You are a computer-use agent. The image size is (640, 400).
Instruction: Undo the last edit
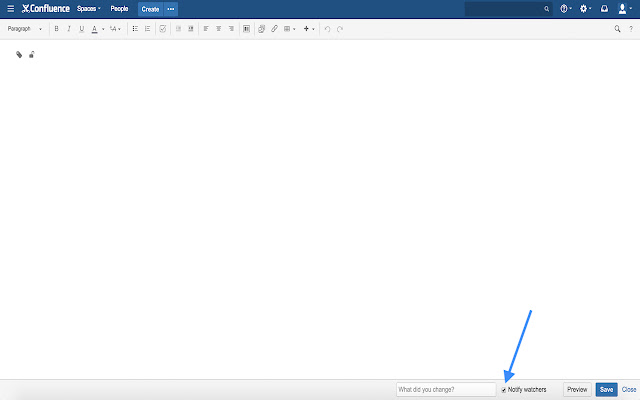[327, 29]
